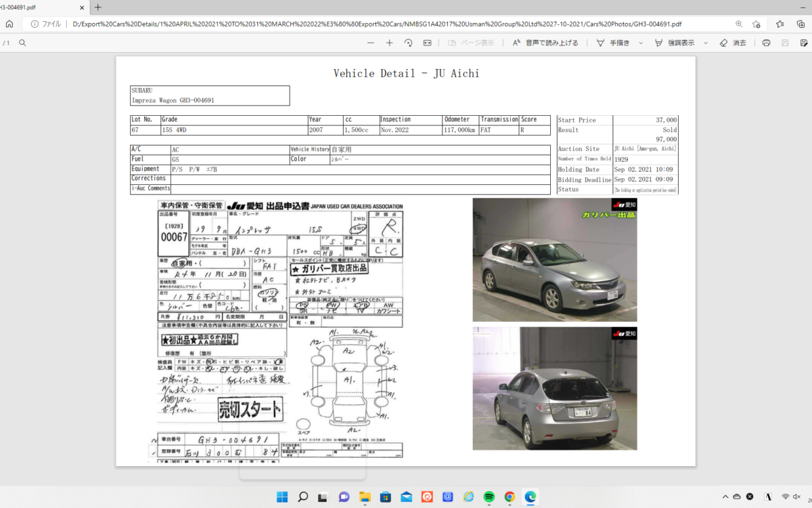Viewport: 812px width, 508px height.
Task: Click the front view car photo
Action: [x=555, y=259]
